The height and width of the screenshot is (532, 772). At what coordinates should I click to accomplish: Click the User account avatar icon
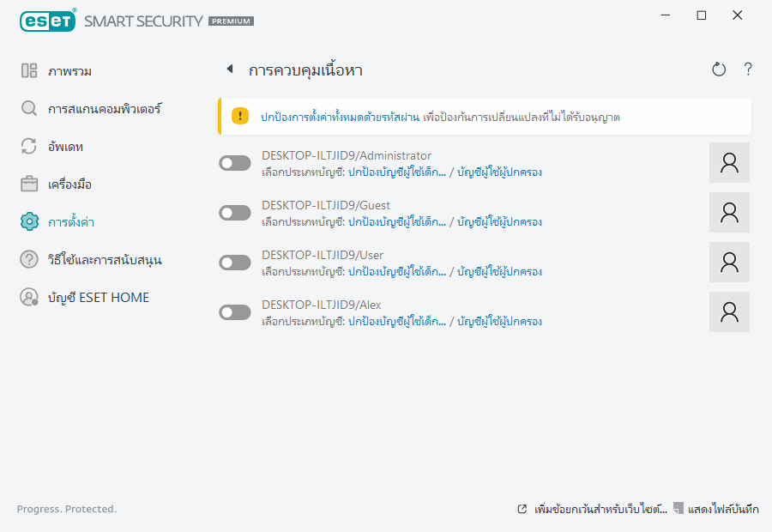(729, 263)
